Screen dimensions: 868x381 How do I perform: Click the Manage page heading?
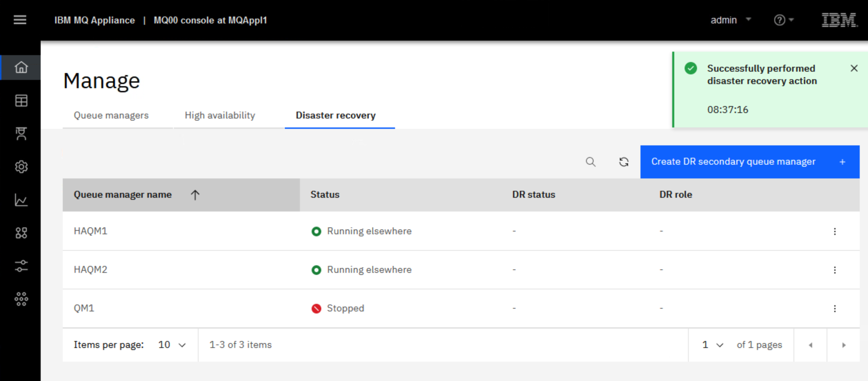click(x=101, y=81)
